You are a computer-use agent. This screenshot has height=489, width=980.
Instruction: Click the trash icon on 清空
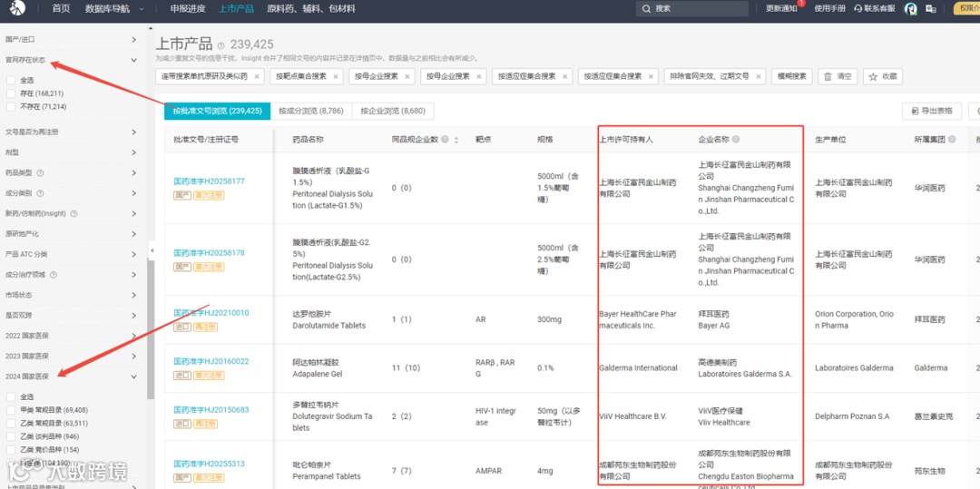[x=828, y=76]
